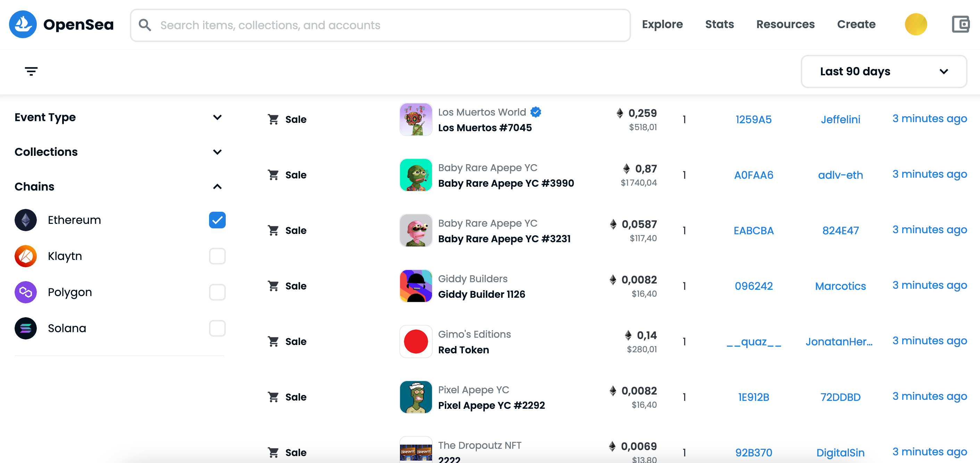The height and width of the screenshot is (463, 980).
Task: Click the Ethereum chain icon
Action: pyautogui.click(x=25, y=220)
